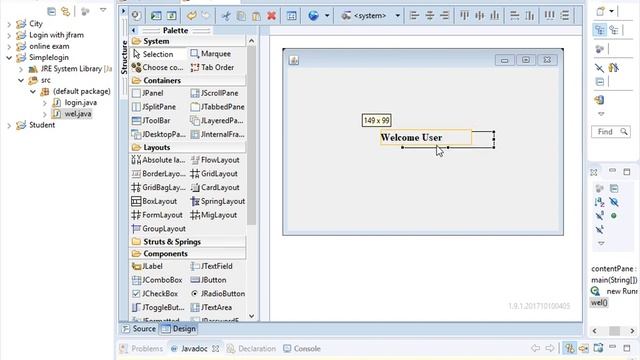
Task: Select FormLayout entry
Action: [157, 215]
